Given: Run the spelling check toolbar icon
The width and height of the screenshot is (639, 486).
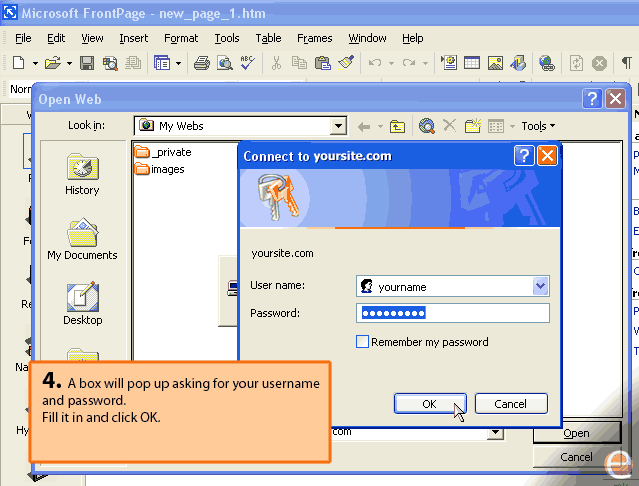Looking at the screenshot, I should 248,63.
